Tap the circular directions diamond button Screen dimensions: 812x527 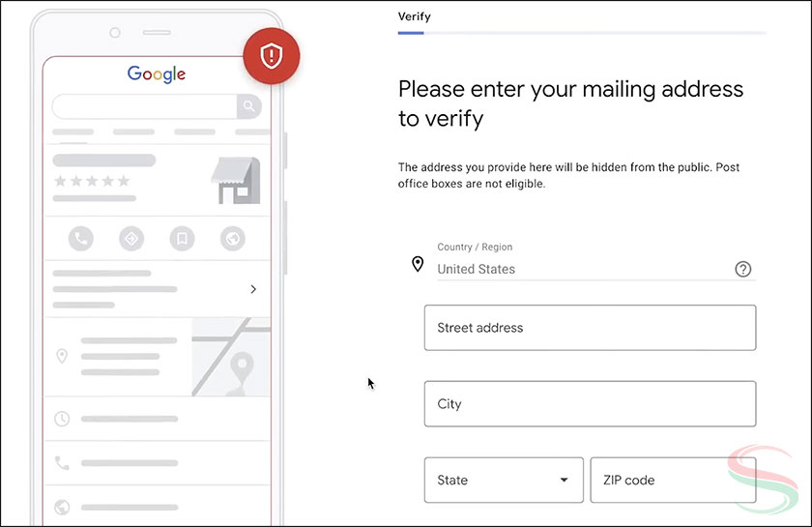131,238
